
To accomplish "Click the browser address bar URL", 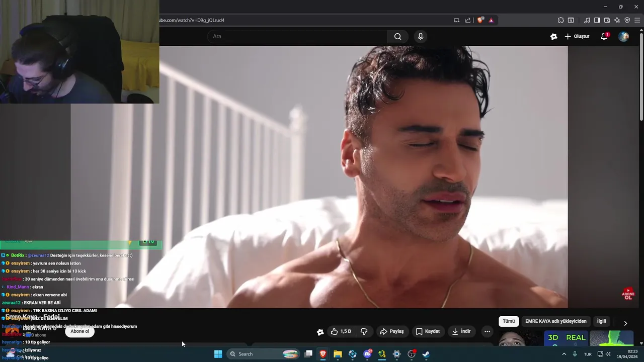I will [x=192, y=20].
